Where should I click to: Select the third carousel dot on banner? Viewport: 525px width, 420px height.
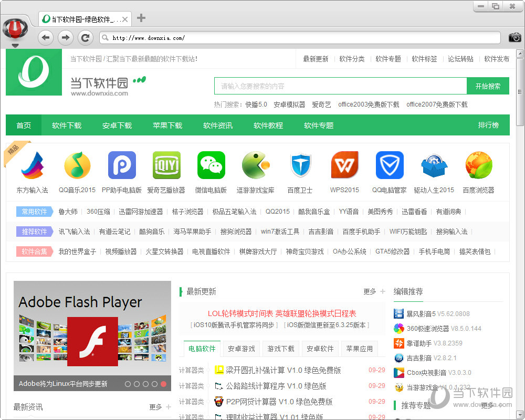(x=145, y=384)
